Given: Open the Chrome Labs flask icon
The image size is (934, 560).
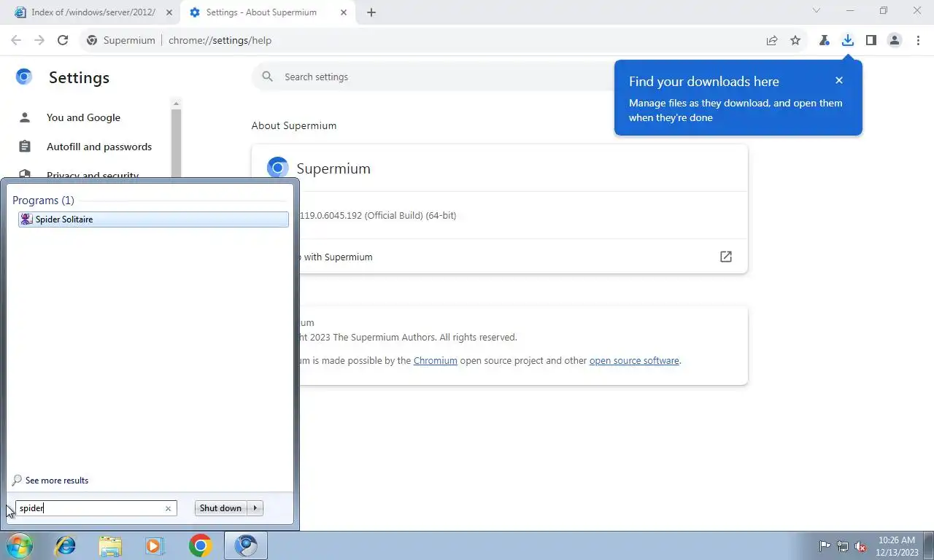Looking at the screenshot, I should point(825,40).
